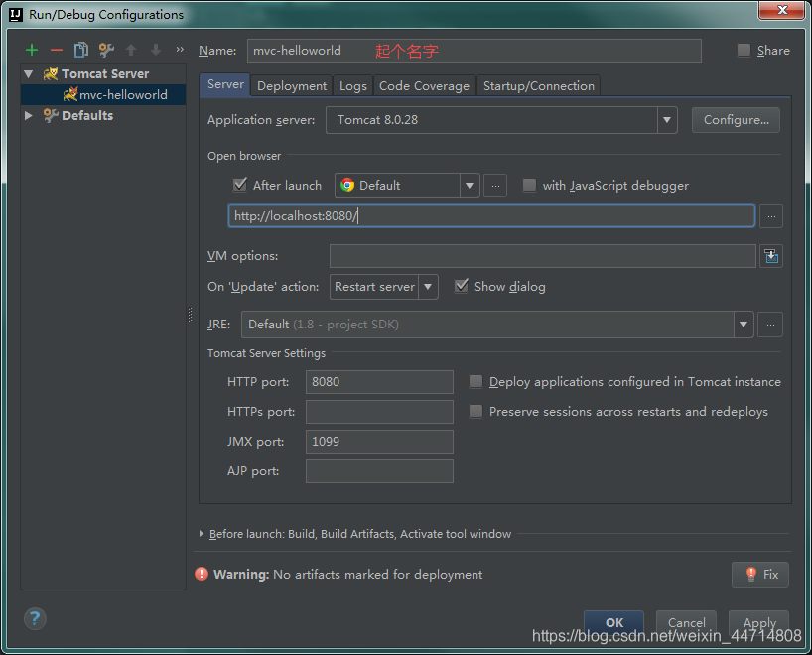This screenshot has width=812, height=655.
Task: Click the JMX port field showing 1099
Action: coord(379,442)
